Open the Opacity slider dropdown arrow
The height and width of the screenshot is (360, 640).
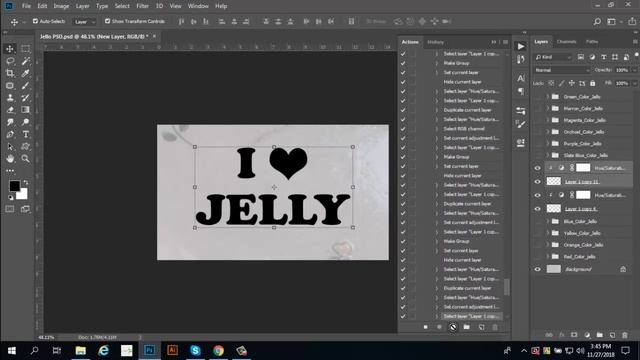tap(635, 70)
